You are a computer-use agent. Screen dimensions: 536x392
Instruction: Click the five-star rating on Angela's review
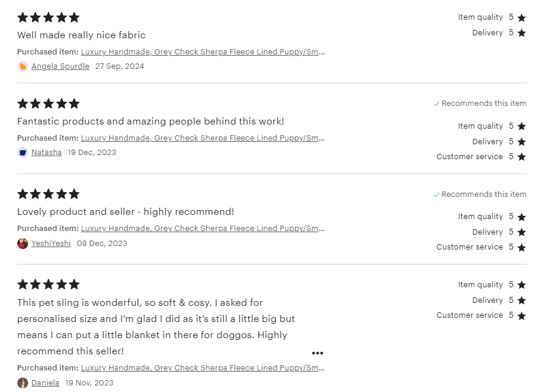(x=48, y=17)
